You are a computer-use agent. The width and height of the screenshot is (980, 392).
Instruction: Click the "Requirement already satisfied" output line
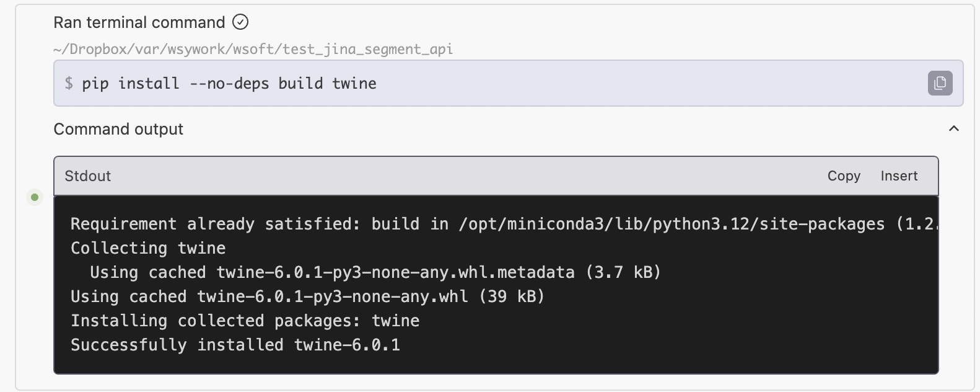(x=215, y=224)
